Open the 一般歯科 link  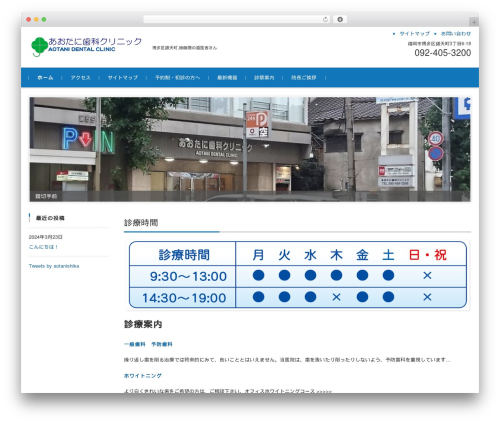point(135,344)
